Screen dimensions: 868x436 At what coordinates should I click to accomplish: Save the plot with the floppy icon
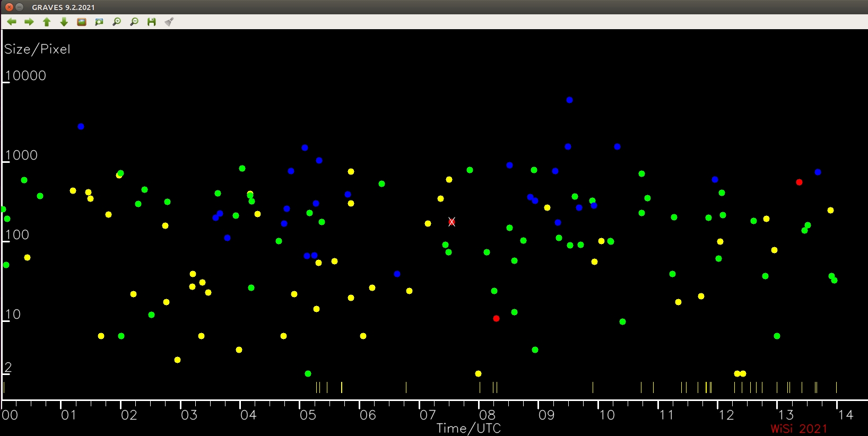152,22
